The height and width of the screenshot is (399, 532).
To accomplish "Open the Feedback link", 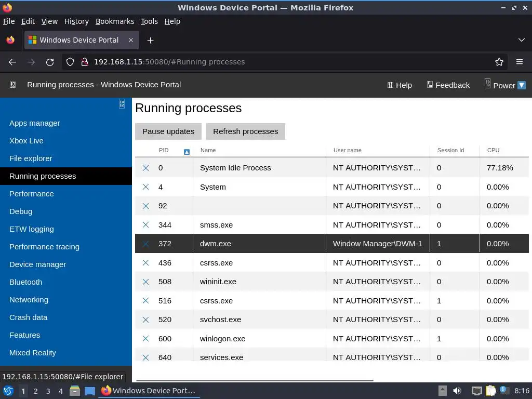I will point(448,85).
